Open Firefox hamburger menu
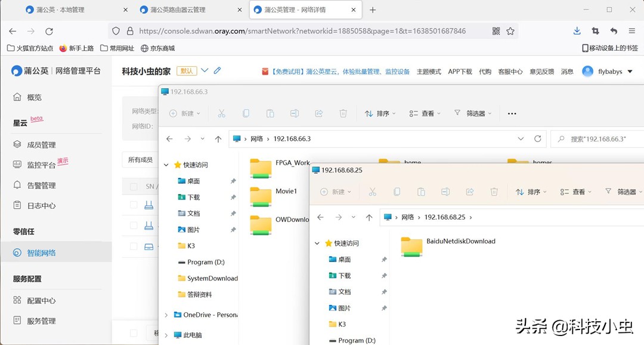This screenshot has height=345, width=644. [631, 31]
